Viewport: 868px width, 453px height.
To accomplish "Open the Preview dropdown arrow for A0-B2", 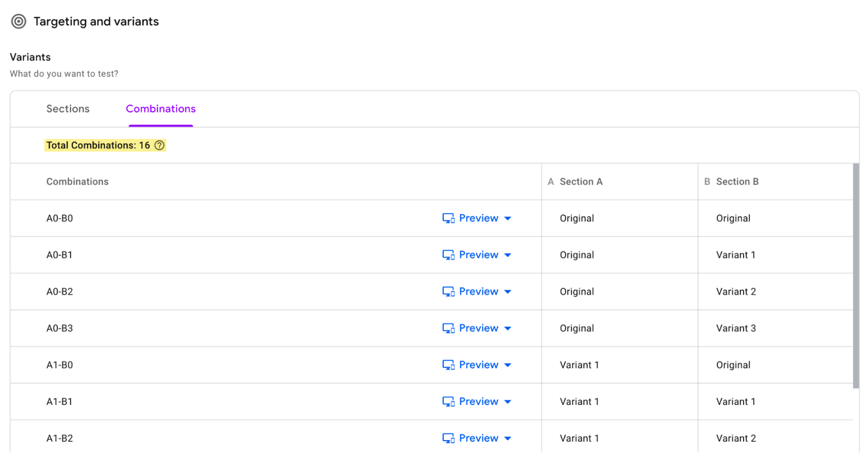I will coord(508,292).
